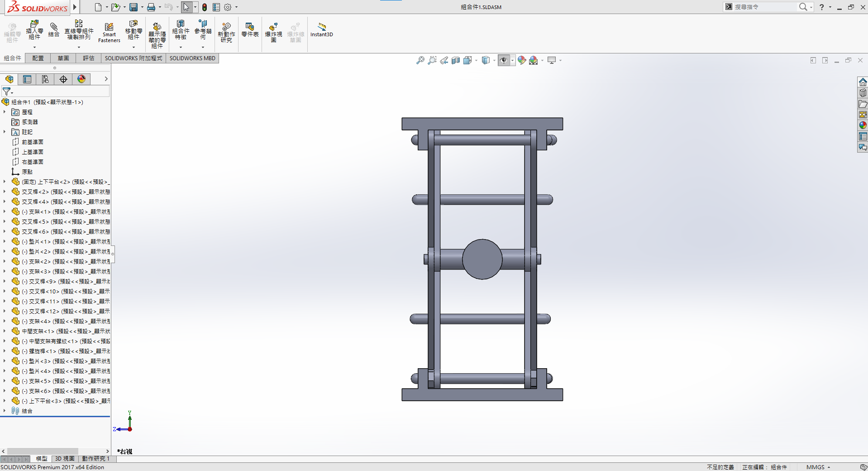Expand the 結合 mates folder in tree
The height and width of the screenshot is (471, 868).
point(5,411)
